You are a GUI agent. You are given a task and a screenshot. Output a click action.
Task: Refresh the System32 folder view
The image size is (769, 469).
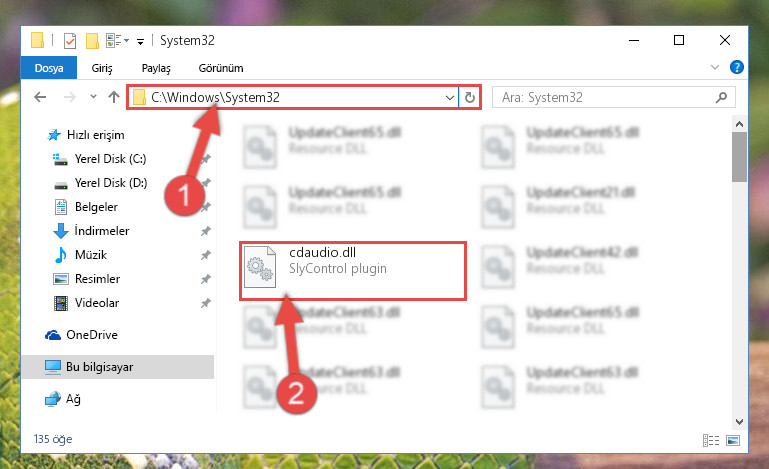click(469, 98)
